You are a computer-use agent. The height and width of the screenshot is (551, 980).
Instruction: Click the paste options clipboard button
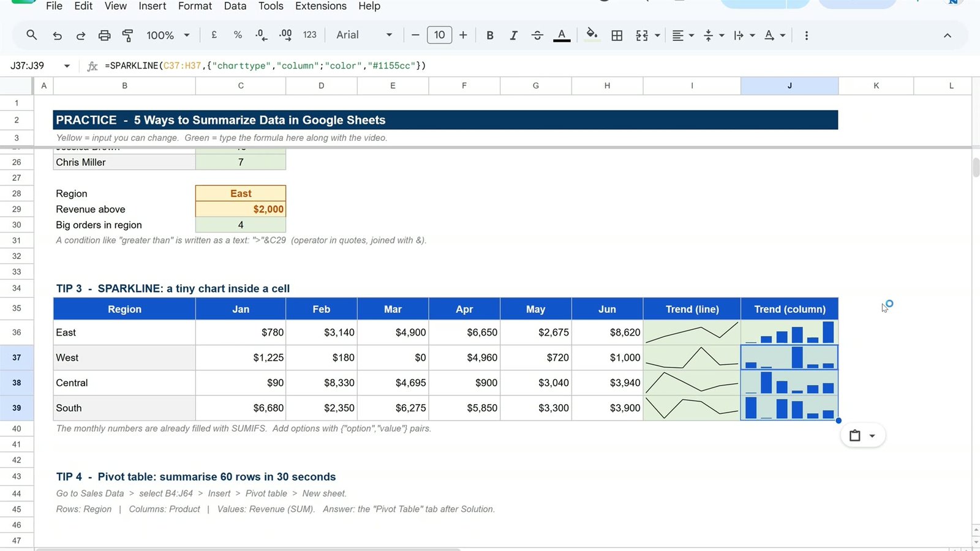(862, 436)
